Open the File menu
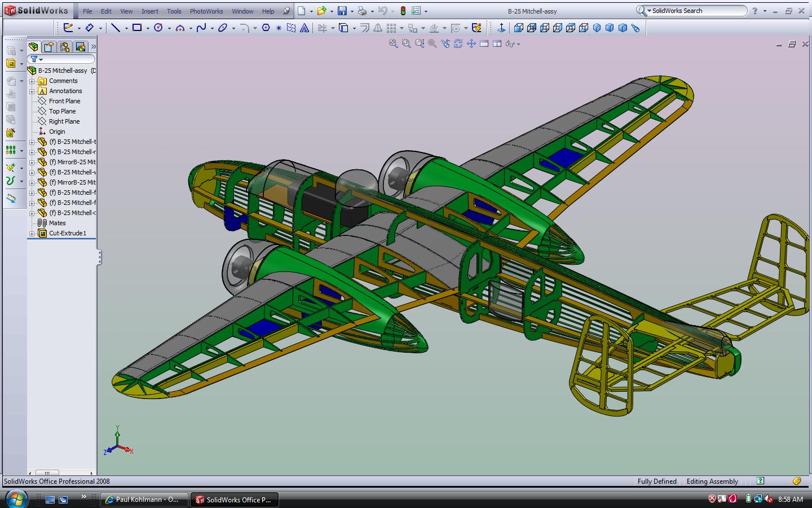Screen dimensions: 812x508 point(87,11)
